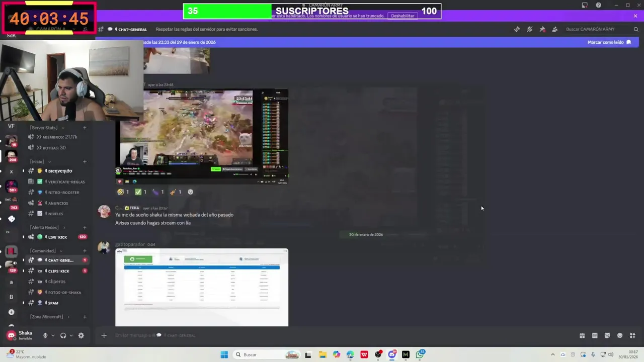Open clips-kick channel
The image size is (644, 362).
pos(58,271)
